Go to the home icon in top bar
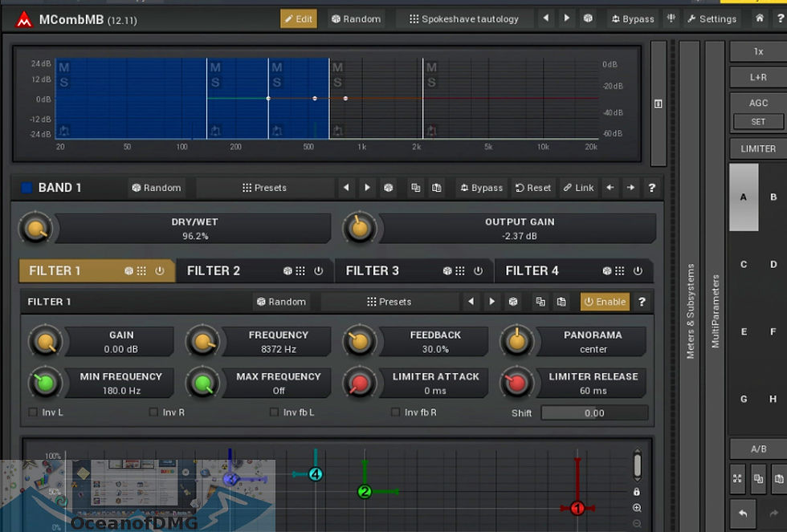This screenshot has height=532, width=787. pyautogui.click(x=760, y=18)
